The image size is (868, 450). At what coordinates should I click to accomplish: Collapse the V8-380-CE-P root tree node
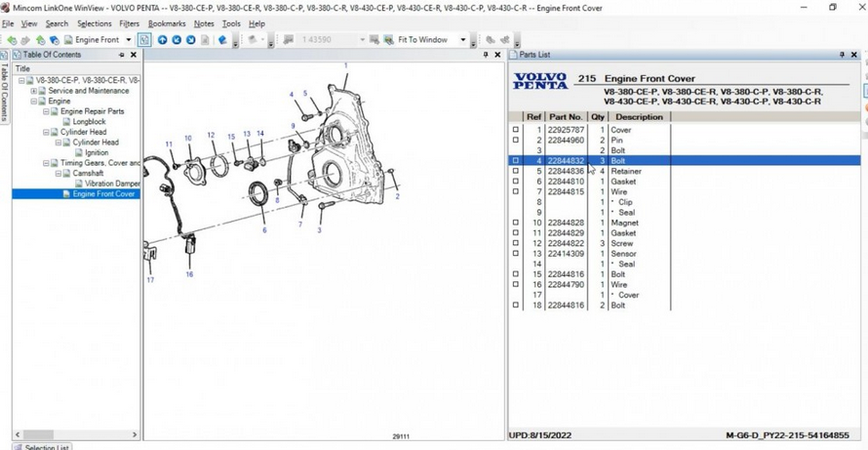tap(21, 80)
